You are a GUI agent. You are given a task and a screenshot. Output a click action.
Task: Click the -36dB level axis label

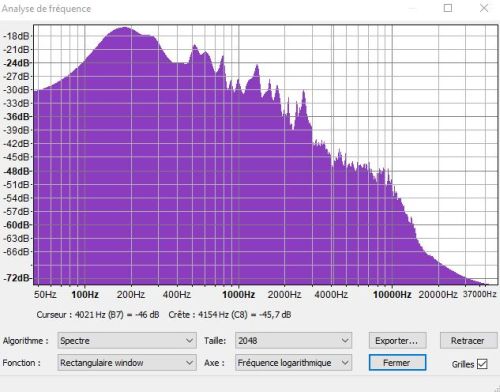point(17,117)
